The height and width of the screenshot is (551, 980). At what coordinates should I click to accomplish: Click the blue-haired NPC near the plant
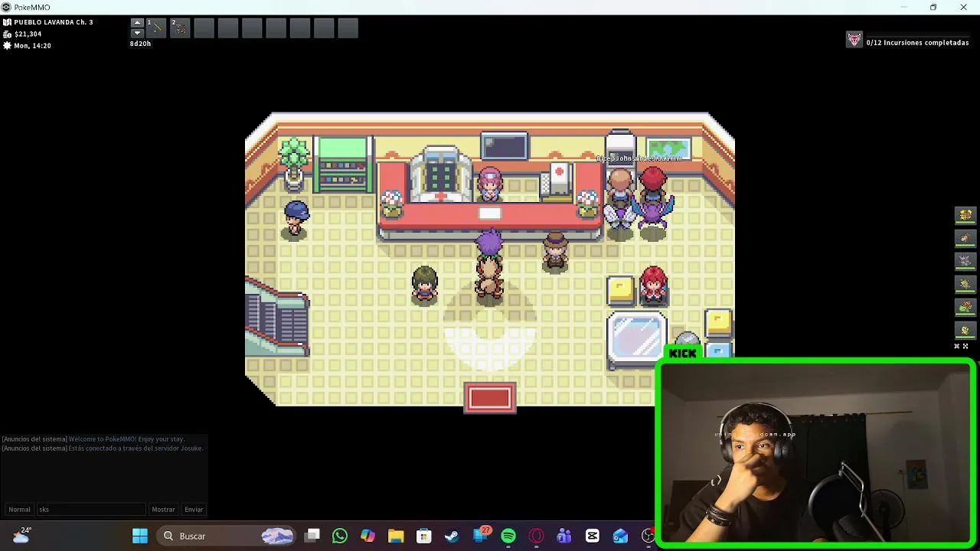(x=296, y=220)
